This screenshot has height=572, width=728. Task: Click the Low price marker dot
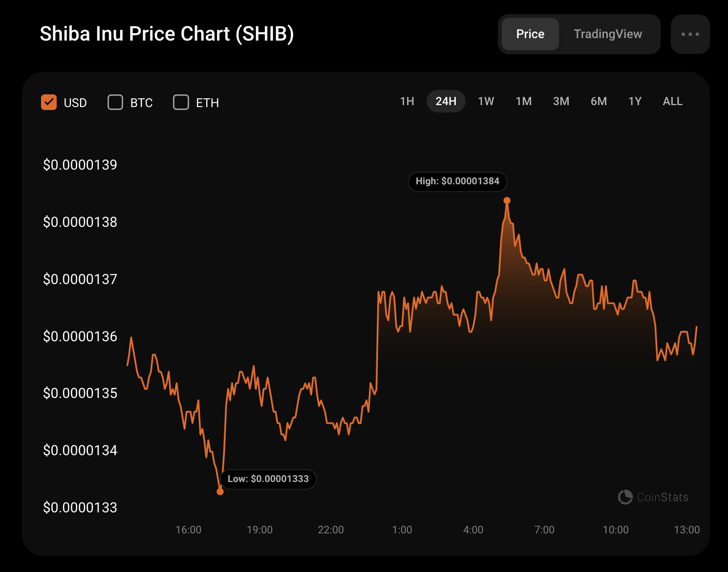220,491
